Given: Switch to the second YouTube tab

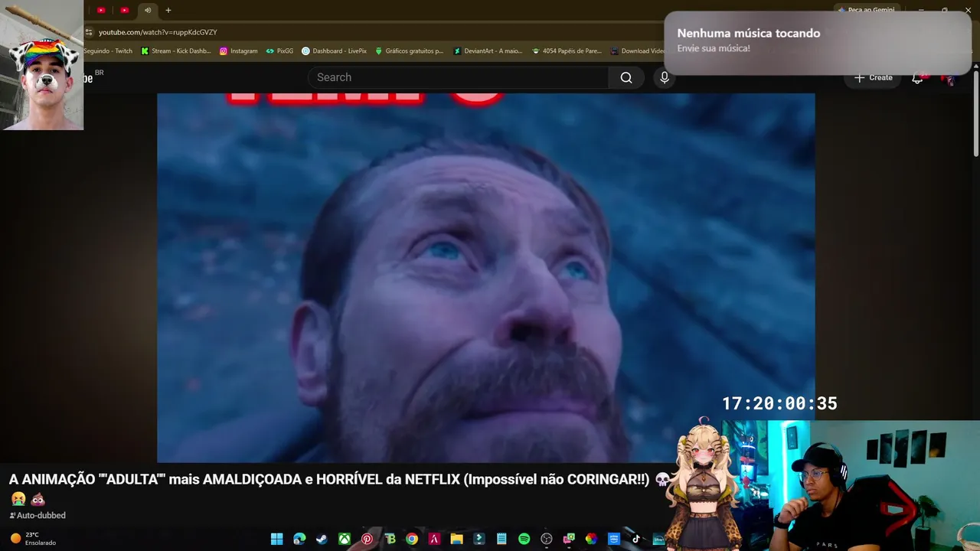Looking at the screenshot, I should [125, 10].
